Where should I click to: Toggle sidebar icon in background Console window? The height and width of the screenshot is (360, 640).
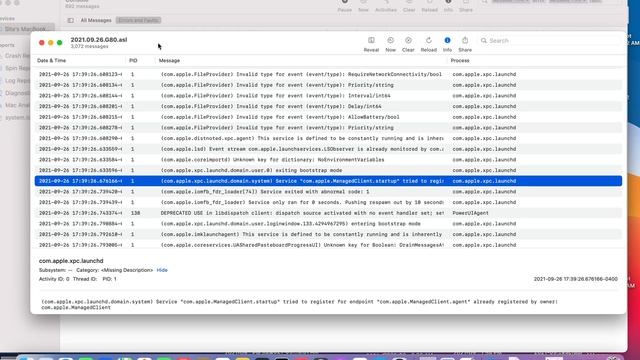coord(71,20)
